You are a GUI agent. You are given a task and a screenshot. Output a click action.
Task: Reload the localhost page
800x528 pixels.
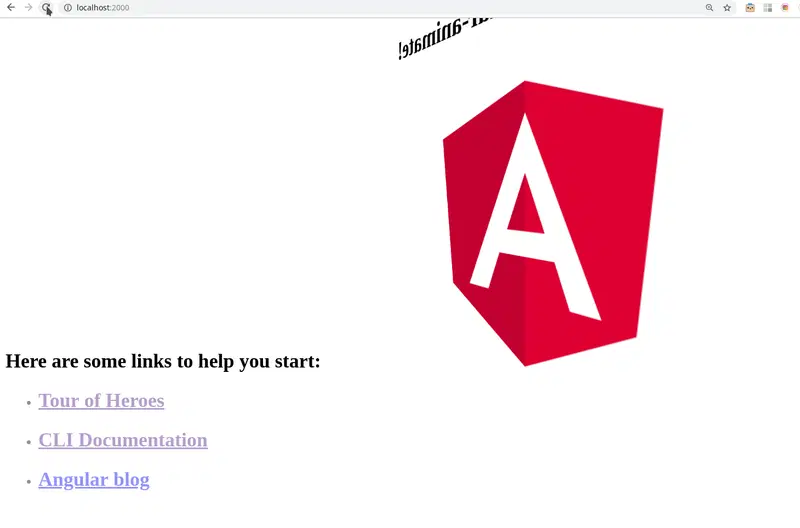pyautogui.click(x=45, y=7)
